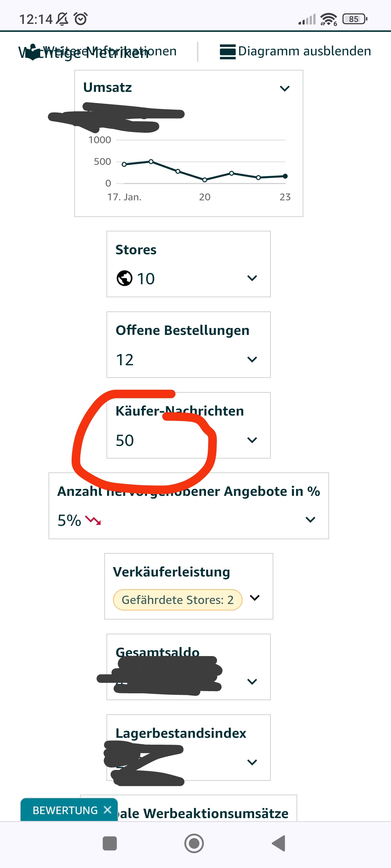Dismiss the BEWERTUNG banner with its X

[x=108, y=810]
